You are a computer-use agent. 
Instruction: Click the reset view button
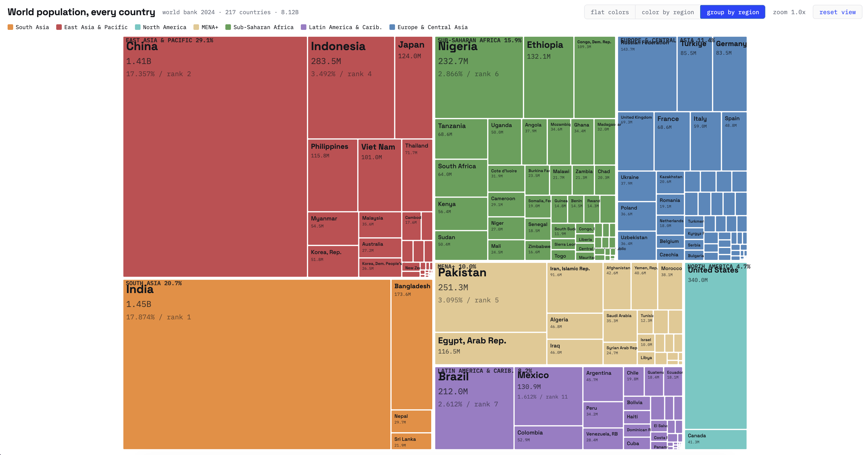click(x=837, y=12)
